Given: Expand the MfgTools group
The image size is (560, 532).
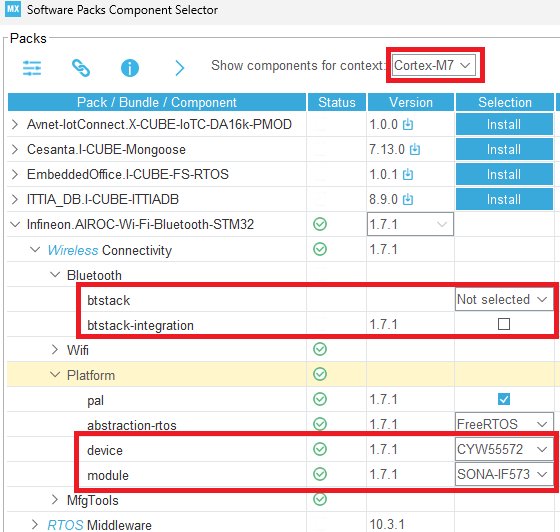Looking at the screenshot, I should tap(55, 499).
